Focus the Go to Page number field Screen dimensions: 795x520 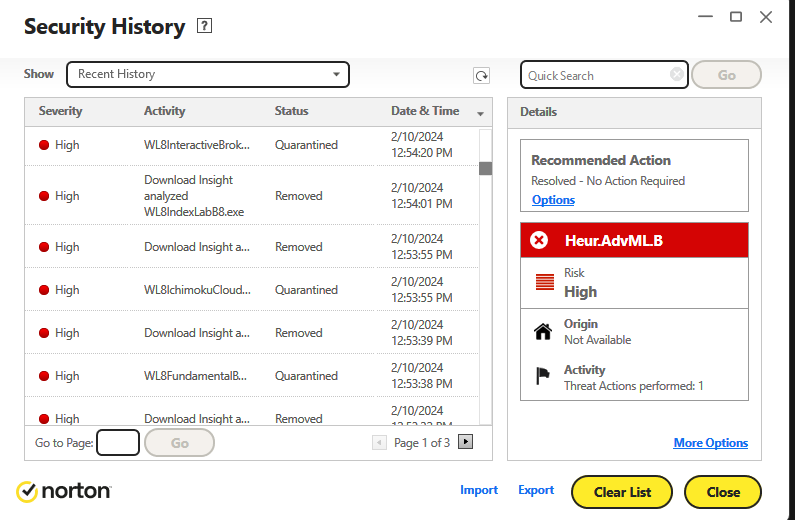[x=118, y=442]
